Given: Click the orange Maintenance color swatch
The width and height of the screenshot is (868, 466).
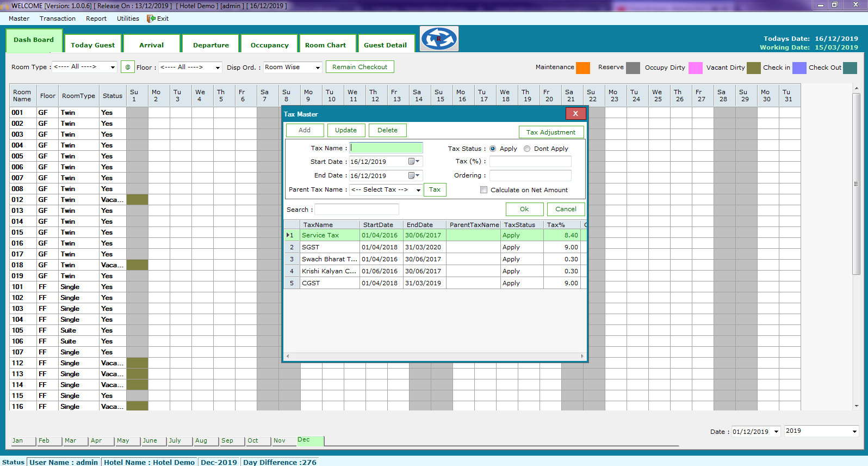Looking at the screenshot, I should point(583,68).
